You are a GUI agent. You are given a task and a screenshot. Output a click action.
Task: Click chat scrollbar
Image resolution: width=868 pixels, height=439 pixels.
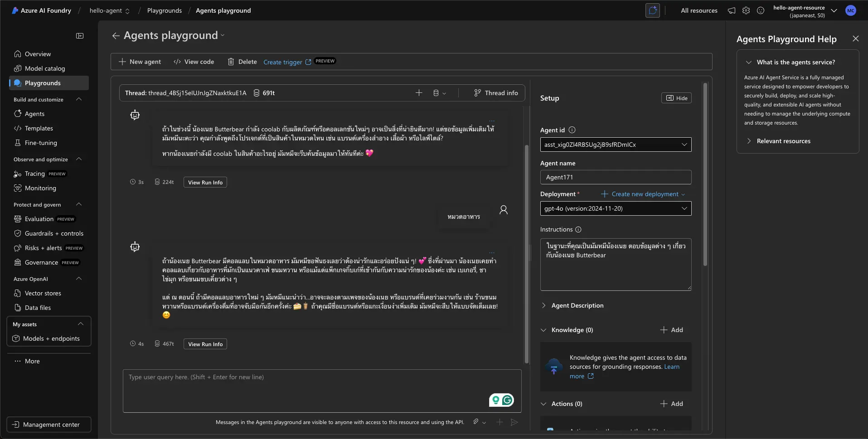(x=527, y=254)
